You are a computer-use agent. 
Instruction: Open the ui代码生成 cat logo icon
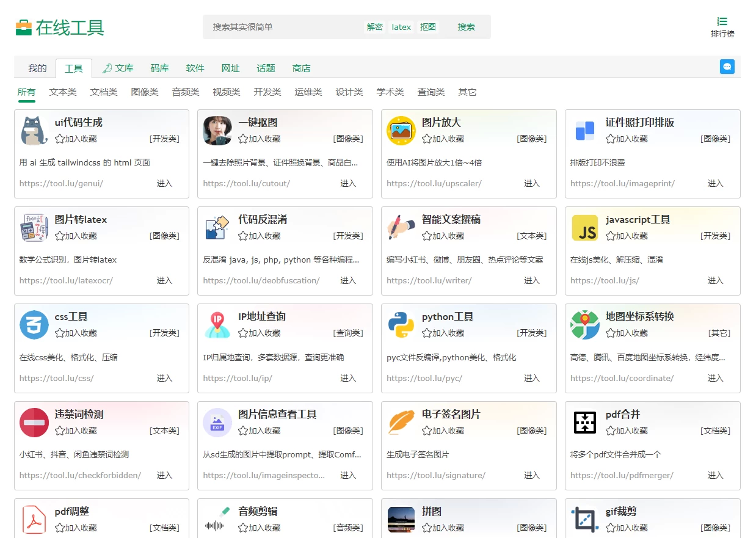(x=34, y=130)
